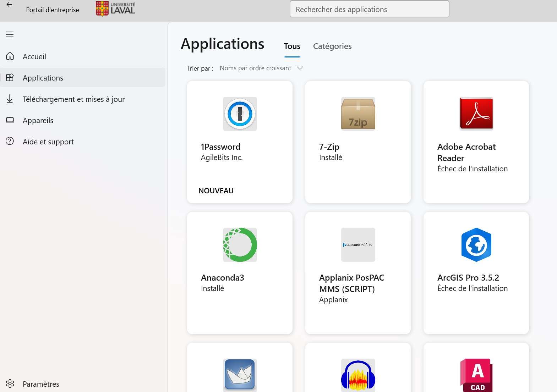Expand the sort order dropdown
This screenshot has width=557, height=392.
(261, 68)
